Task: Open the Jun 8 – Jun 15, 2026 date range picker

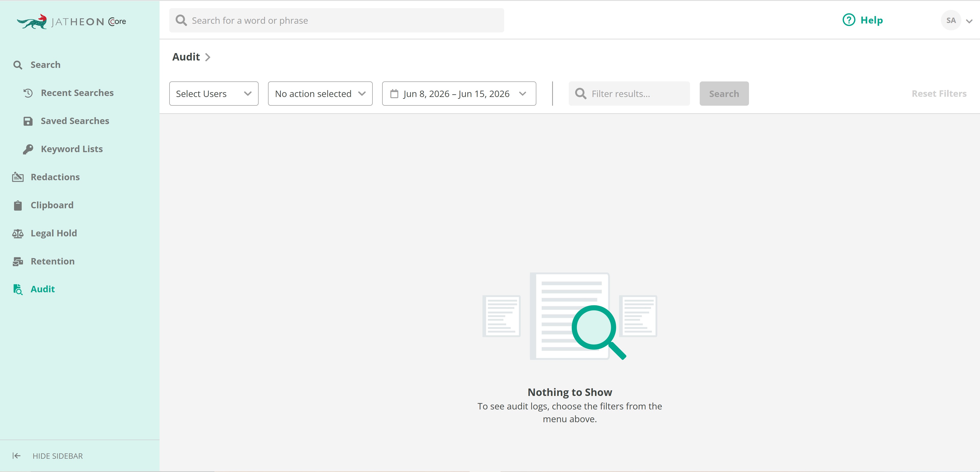Action: [459, 94]
